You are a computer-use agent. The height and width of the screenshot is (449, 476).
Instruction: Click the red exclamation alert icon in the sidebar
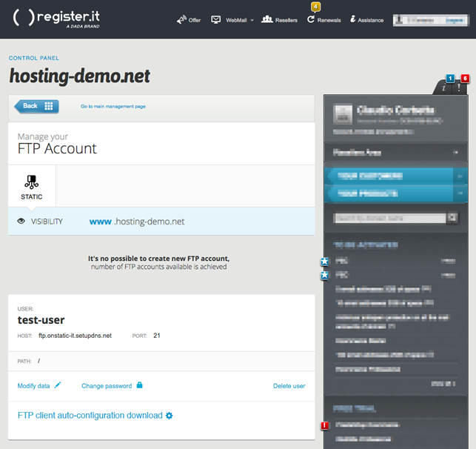click(x=324, y=425)
